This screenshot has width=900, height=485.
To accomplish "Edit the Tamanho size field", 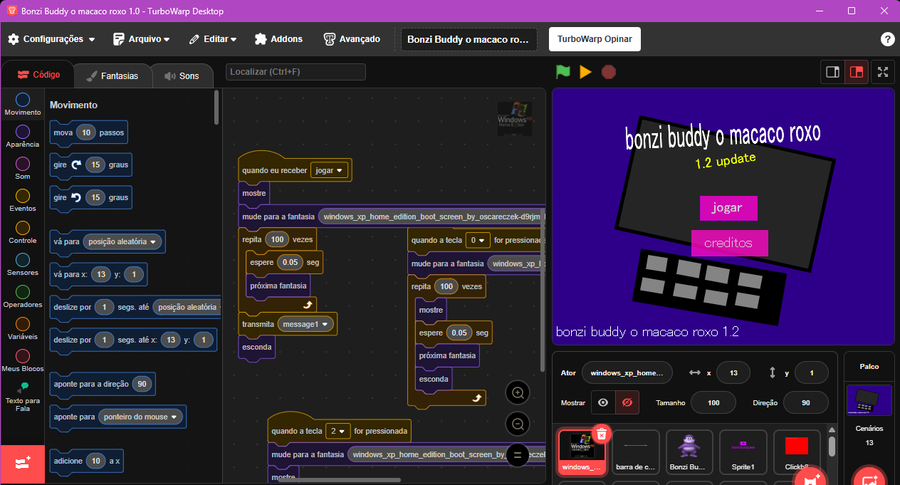I will point(713,402).
